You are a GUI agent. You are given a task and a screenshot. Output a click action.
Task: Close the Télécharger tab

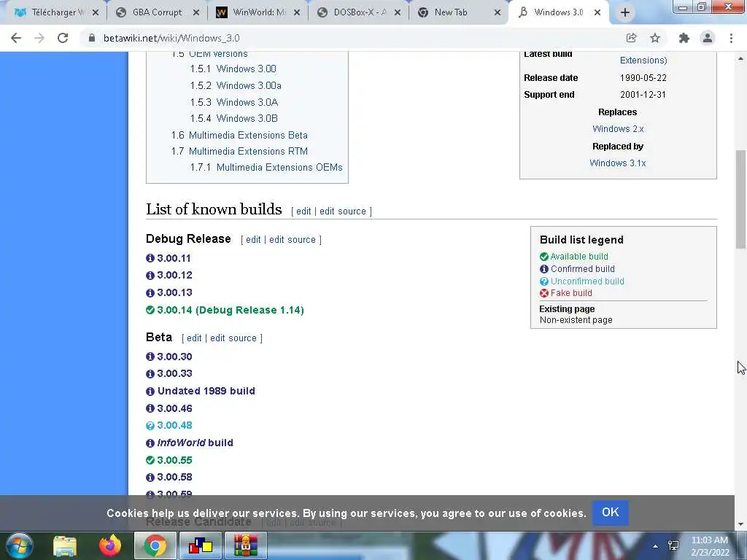96,13
